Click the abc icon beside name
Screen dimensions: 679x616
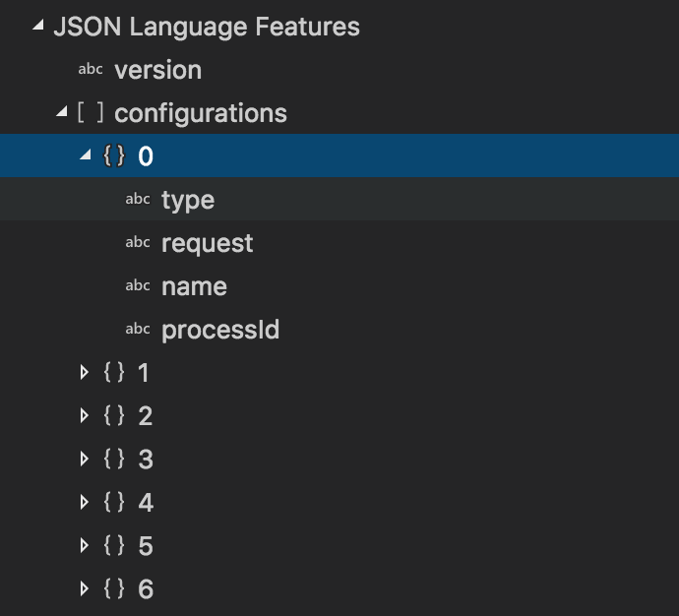pos(138,285)
